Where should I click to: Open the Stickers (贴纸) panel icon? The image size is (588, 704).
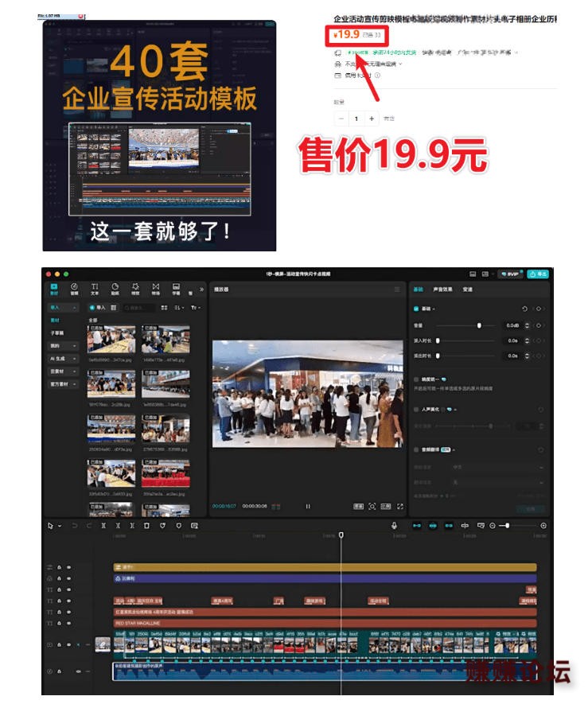point(115,289)
